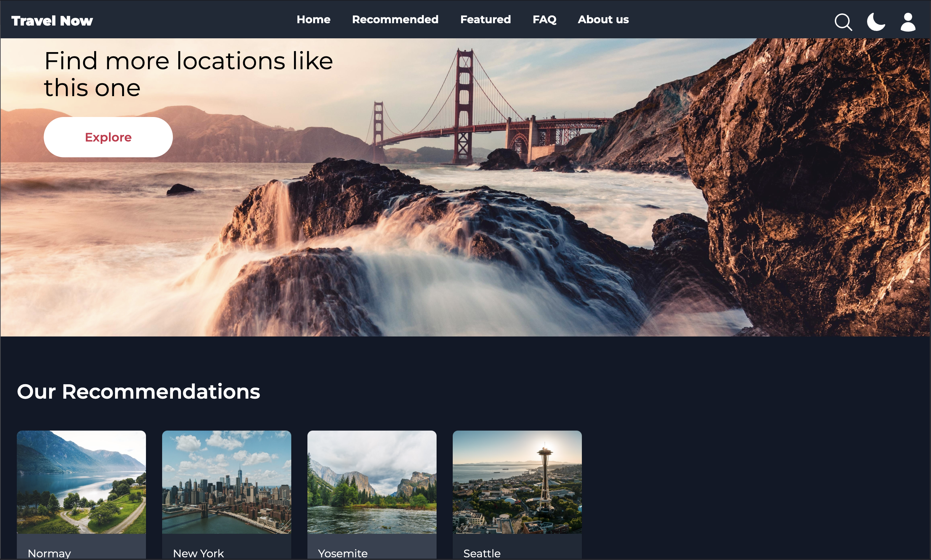This screenshot has width=931, height=560.
Task: Select the New York skyline image
Action: tap(226, 482)
